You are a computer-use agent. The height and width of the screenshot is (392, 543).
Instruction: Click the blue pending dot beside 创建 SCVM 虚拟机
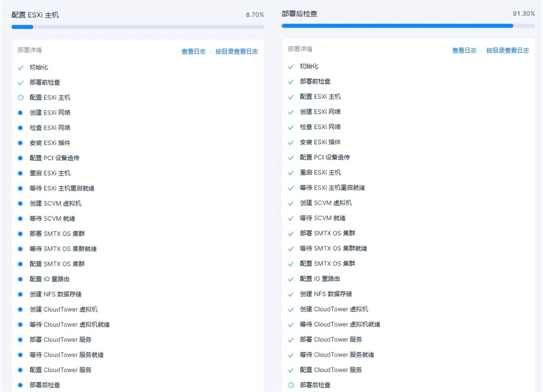tap(20, 203)
